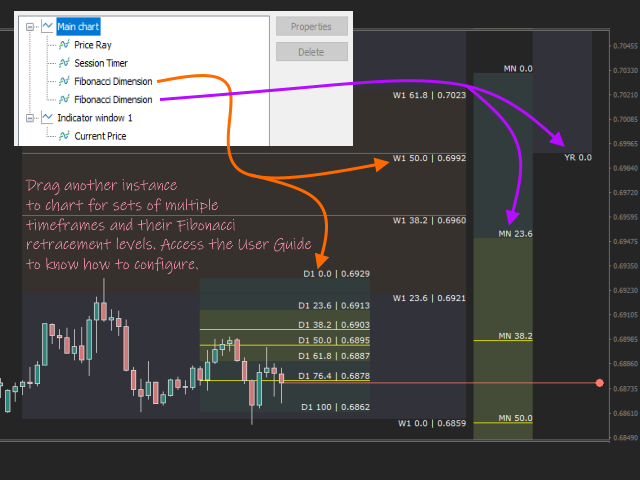Click the MN 23.6 level label
Image resolution: width=640 pixels, height=480 pixels.
tap(516, 234)
